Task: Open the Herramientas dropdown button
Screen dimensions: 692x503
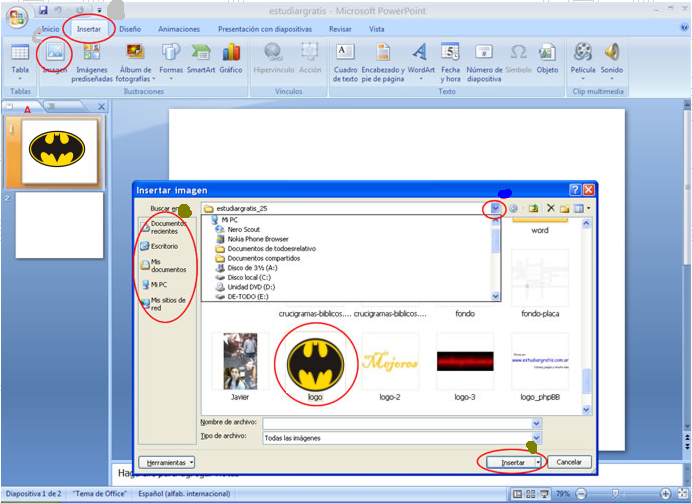Action: coord(167,462)
